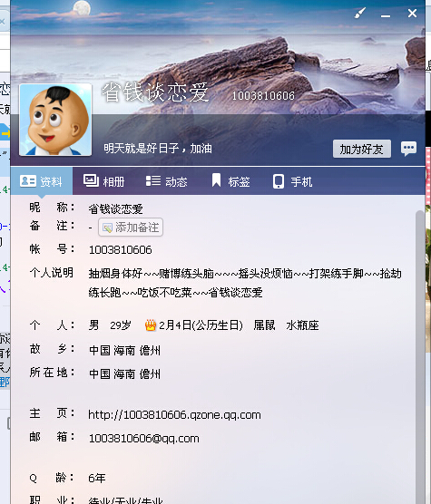Open the 手机 tab
431x504 pixels.
point(292,181)
